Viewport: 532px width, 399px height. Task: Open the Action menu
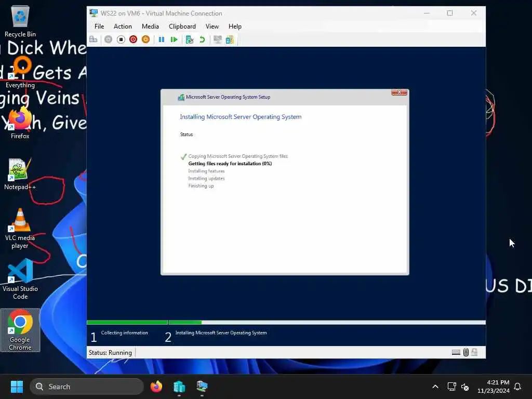tap(123, 26)
